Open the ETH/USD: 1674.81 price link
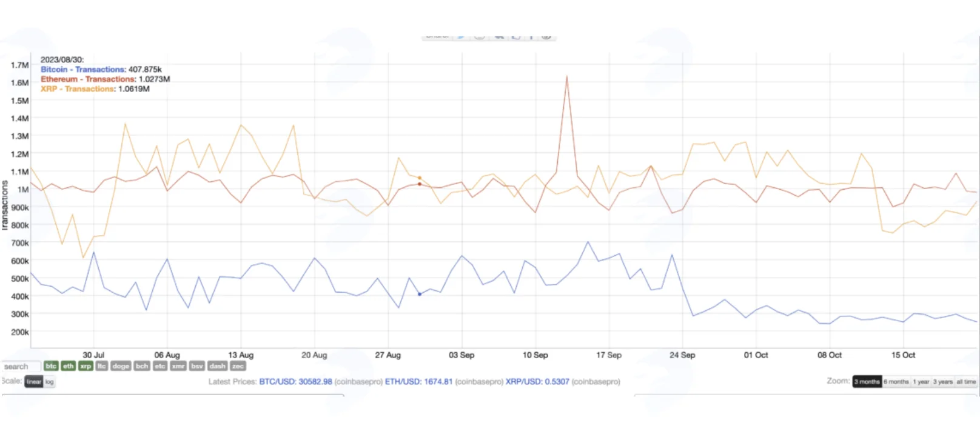This screenshot has width=980, height=423. click(x=418, y=382)
